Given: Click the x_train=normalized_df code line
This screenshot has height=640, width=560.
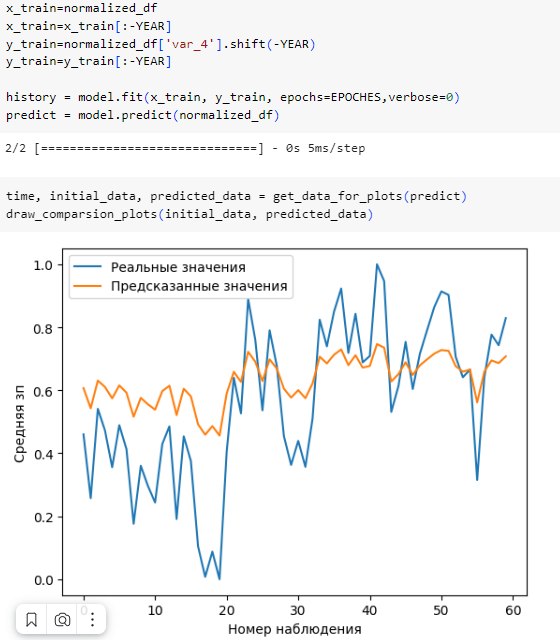Looking at the screenshot, I should pyautogui.click(x=81, y=8).
